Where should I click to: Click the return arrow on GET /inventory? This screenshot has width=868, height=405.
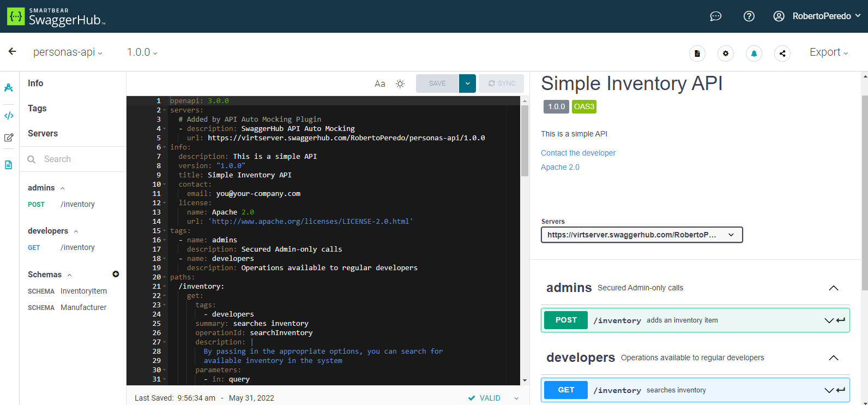(x=841, y=390)
